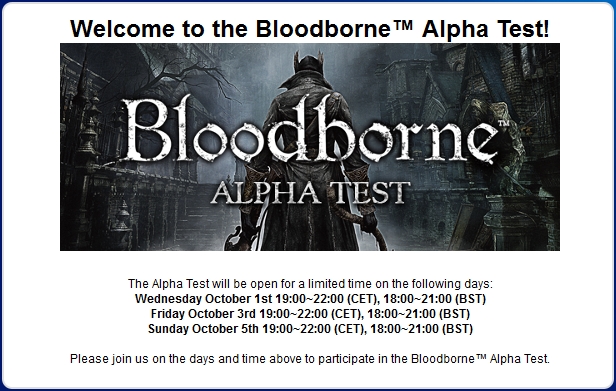Click the Welcome to the Bloodborne Alpha Test heading

pyautogui.click(x=310, y=29)
